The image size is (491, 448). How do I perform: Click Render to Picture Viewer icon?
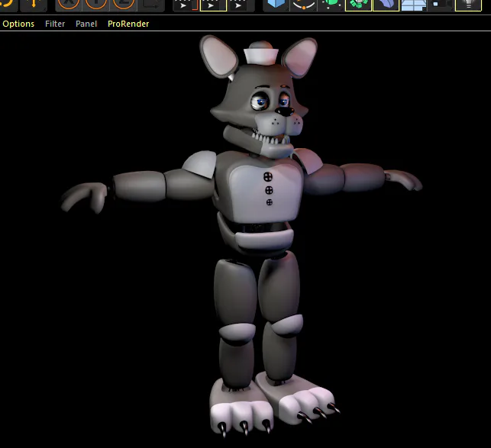point(213,5)
